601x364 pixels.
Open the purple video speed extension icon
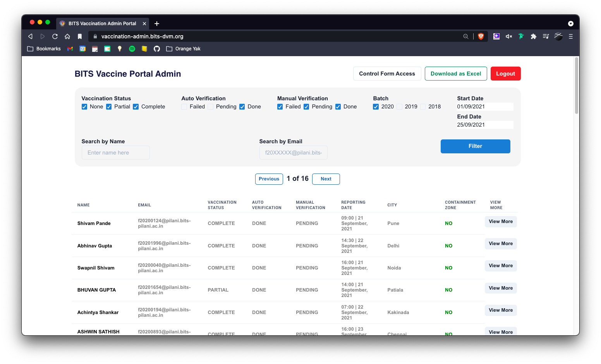click(x=496, y=36)
